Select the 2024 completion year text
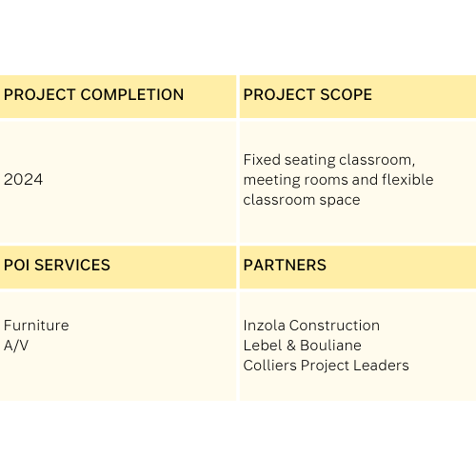 point(23,179)
